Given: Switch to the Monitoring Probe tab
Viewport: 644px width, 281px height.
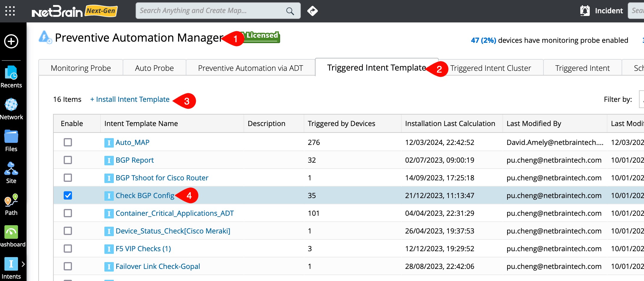Looking at the screenshot, I should [80, 68].
